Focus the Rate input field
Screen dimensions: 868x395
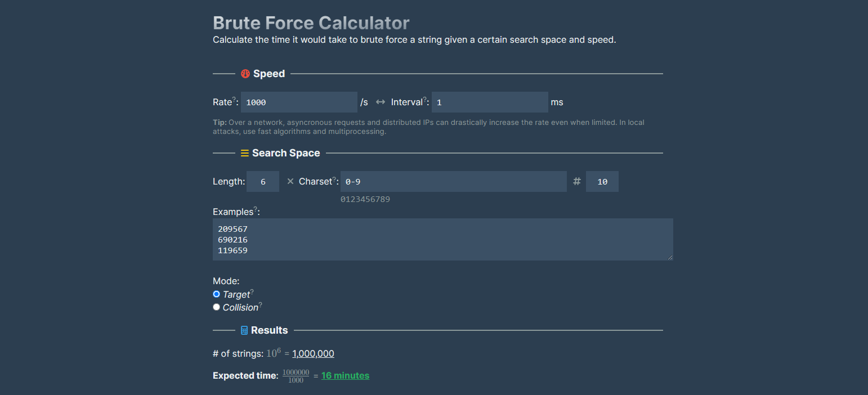(299, 102)
